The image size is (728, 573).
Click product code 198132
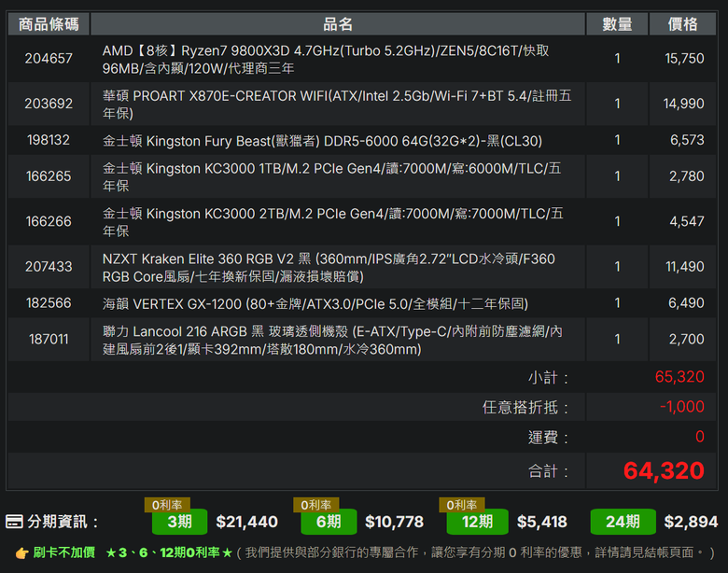click(x=49, y=140)
